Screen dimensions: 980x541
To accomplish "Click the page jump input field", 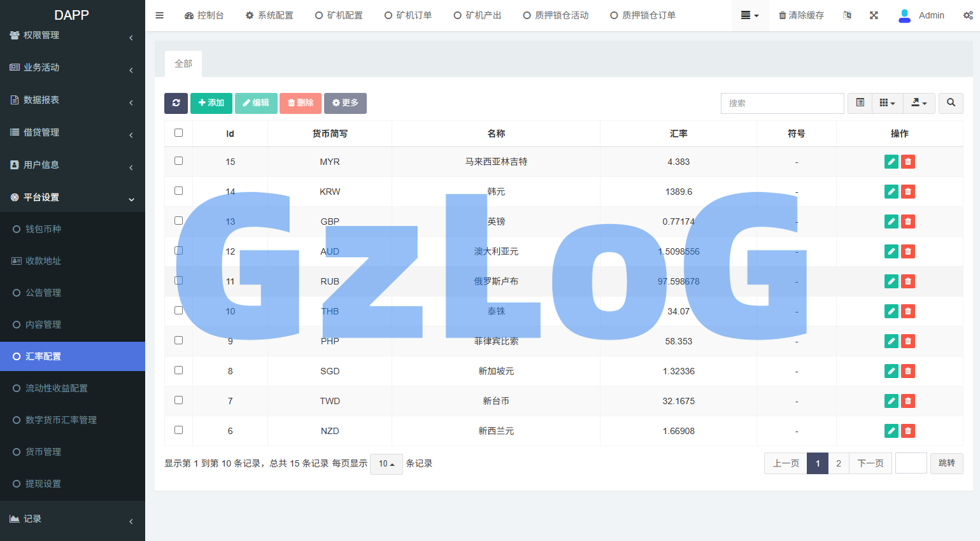I will pos(911,463).
